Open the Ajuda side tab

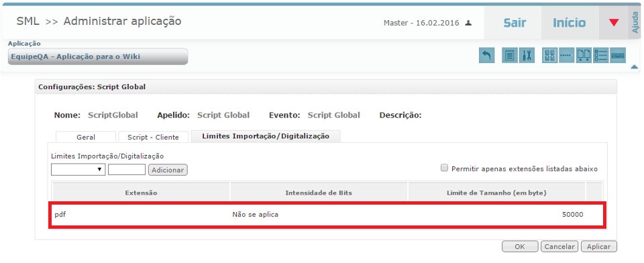pos(636,23)
